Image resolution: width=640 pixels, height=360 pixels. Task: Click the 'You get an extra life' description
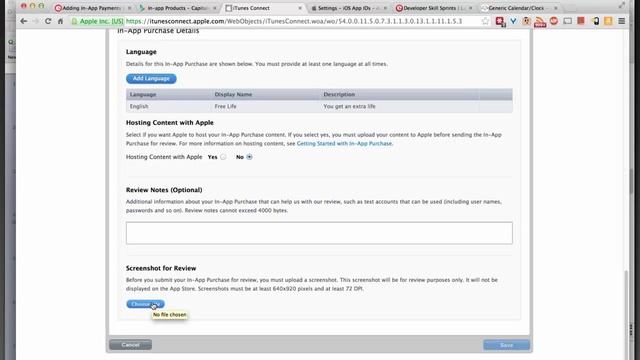349,106
